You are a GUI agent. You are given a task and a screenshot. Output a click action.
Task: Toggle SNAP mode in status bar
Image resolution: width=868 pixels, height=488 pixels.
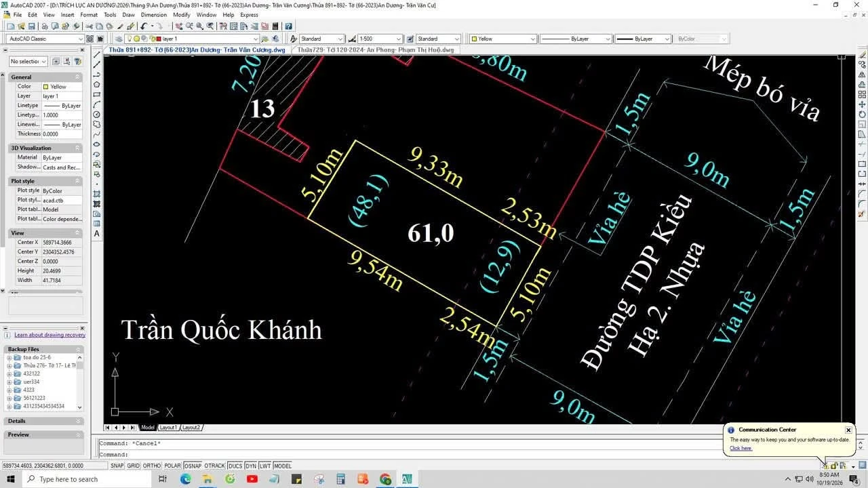pyautogui.click(x=117, y=466)
